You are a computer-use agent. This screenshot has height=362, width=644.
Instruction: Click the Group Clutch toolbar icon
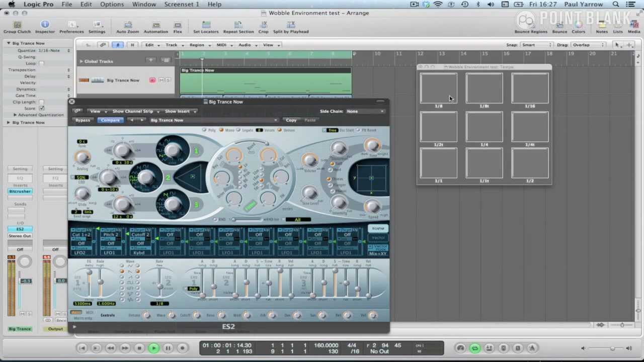coord(17,27)
